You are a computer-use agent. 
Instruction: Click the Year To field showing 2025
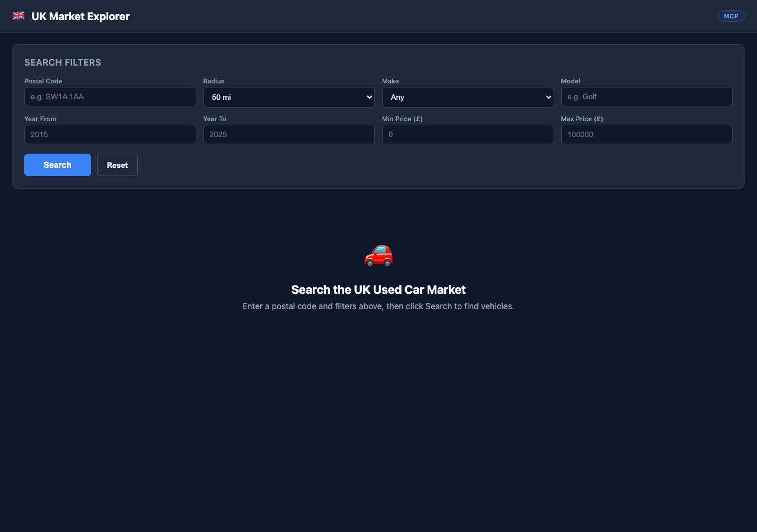289,134
